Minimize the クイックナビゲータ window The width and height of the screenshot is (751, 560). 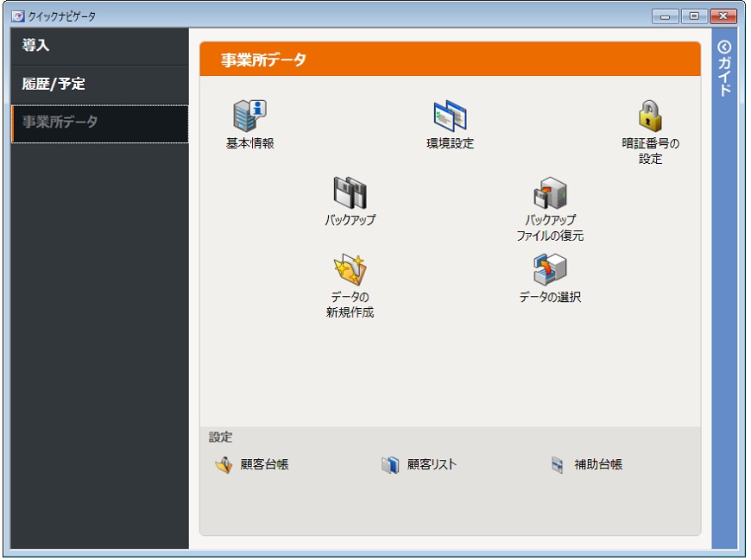(665, 16)
